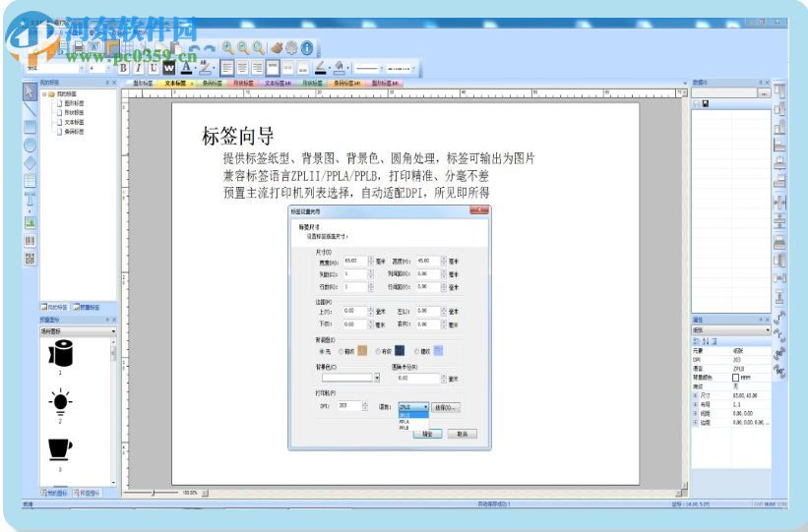Click the settings gear toolbar icon

click(291, 48)
